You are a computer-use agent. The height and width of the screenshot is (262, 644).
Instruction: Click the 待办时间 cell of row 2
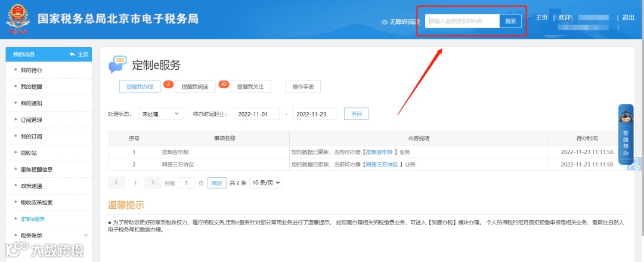[x=587, y=165]
